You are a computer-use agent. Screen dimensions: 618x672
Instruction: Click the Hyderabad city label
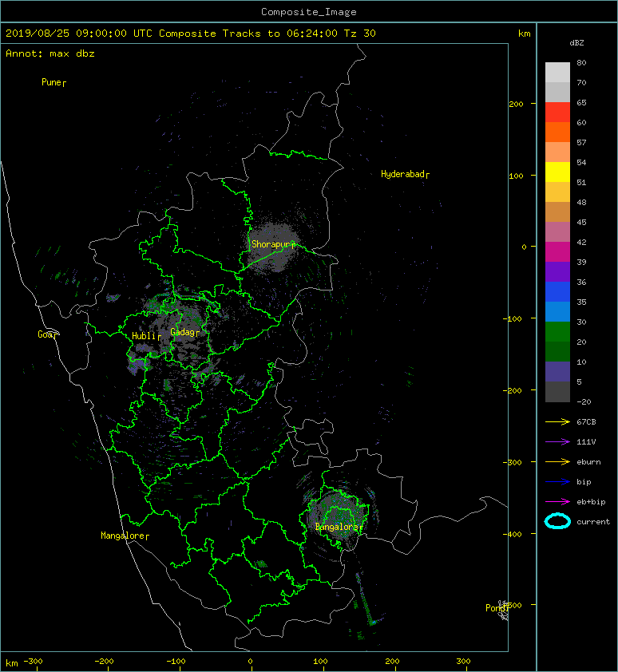tap(402, 174)
